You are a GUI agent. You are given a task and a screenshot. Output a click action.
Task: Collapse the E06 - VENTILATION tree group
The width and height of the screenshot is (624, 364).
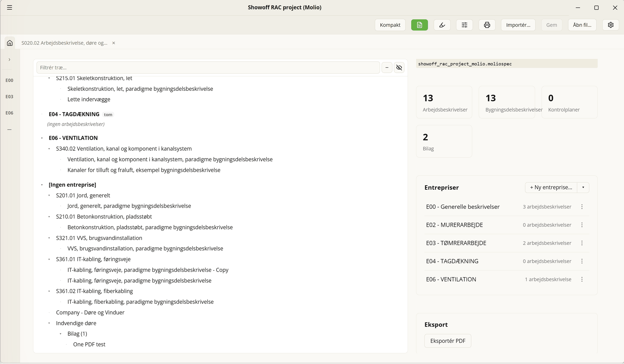point(42,138)
